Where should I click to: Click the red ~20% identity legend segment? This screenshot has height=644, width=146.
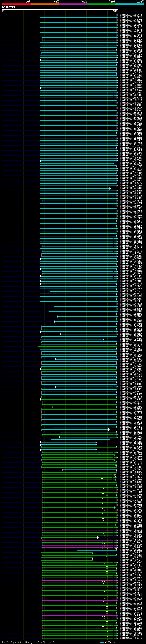point(16,4)
